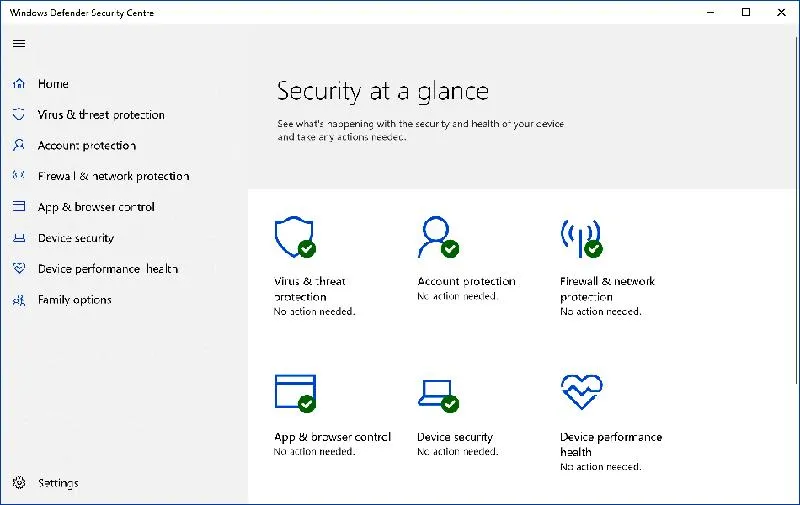Screen dimensions: 800x505
Task: Click the Account protection person icon in sidebar
Action: point(19,145)
